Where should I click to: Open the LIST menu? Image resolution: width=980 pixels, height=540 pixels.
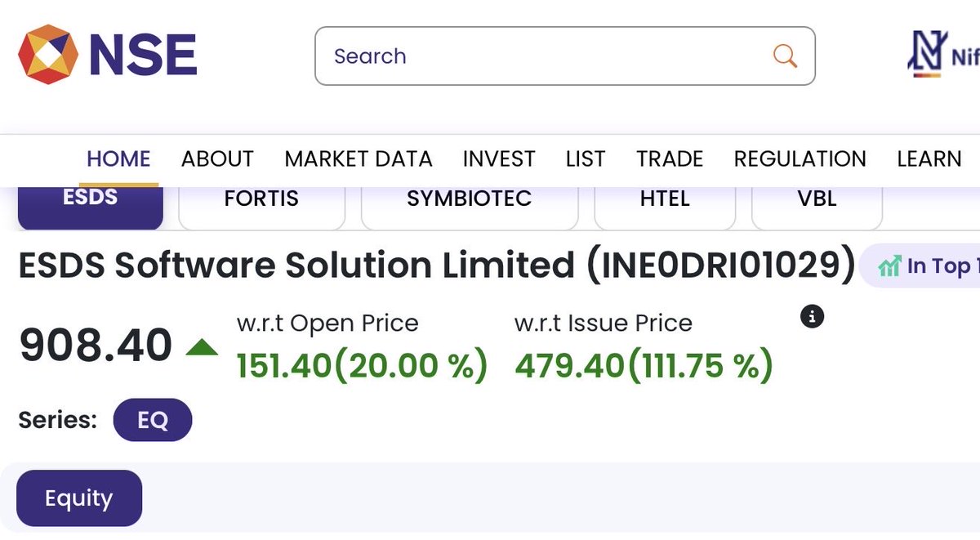tap(586, 158)
